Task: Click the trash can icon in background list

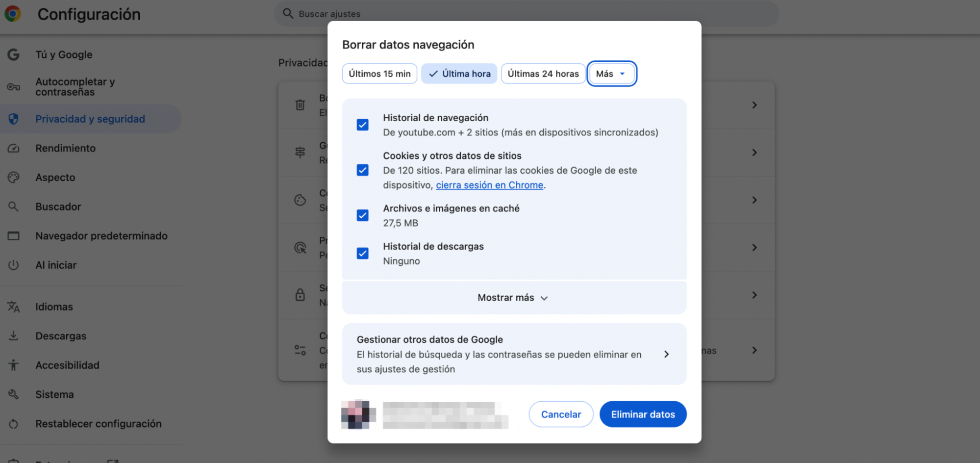Action: click(300, 105)
